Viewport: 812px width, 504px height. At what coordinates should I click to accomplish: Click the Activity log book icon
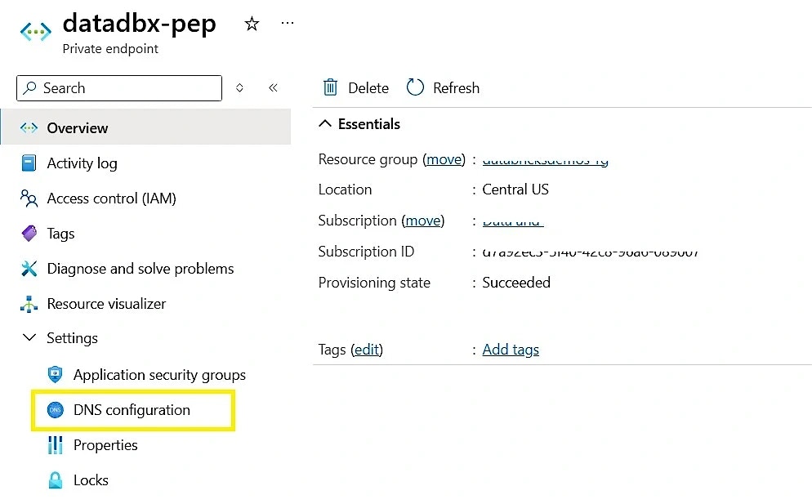(29, 163)
